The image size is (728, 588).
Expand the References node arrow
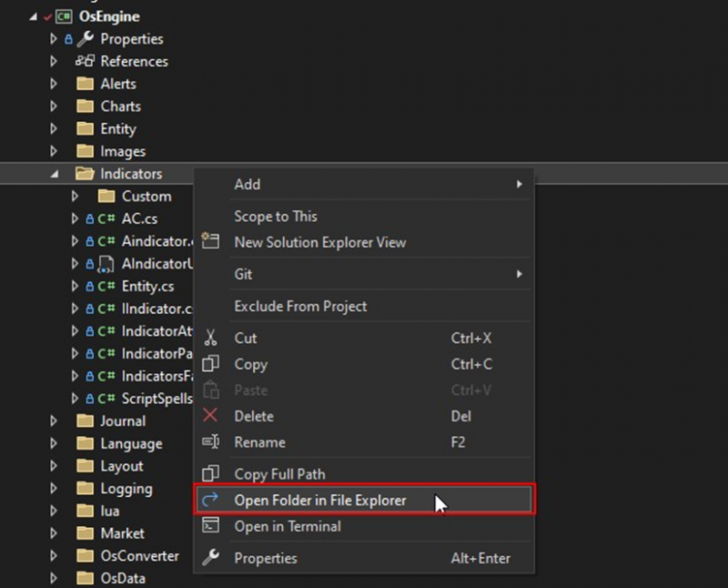pos(54,61)
